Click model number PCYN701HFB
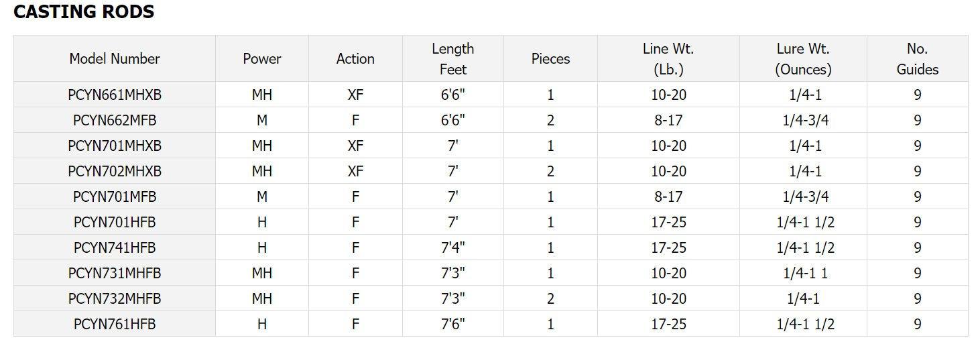 coord(115,223)
